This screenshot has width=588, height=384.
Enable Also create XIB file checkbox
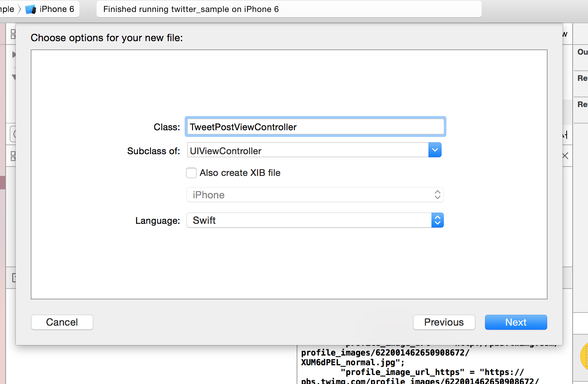191,173
